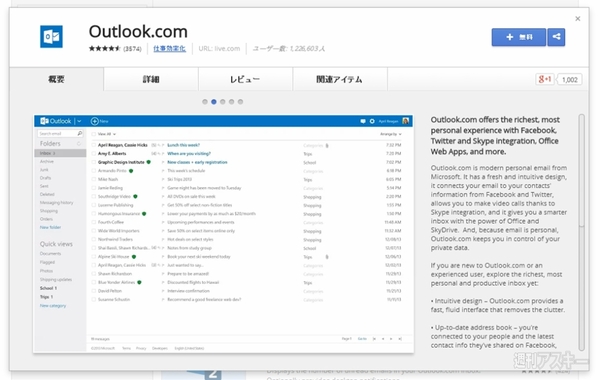This screenshot has width=600, height=380.
Task: Click the star rating icons
Action: tap(104, 49)
